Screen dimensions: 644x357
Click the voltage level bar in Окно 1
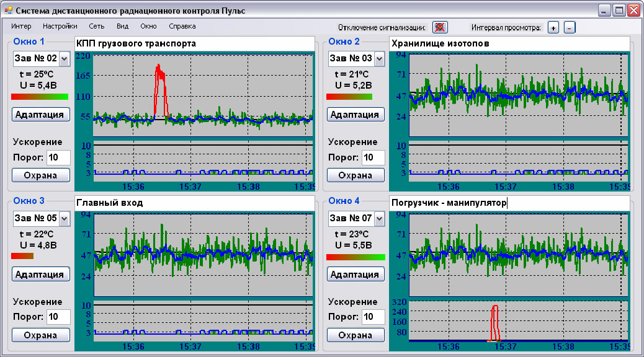[40, 97]
